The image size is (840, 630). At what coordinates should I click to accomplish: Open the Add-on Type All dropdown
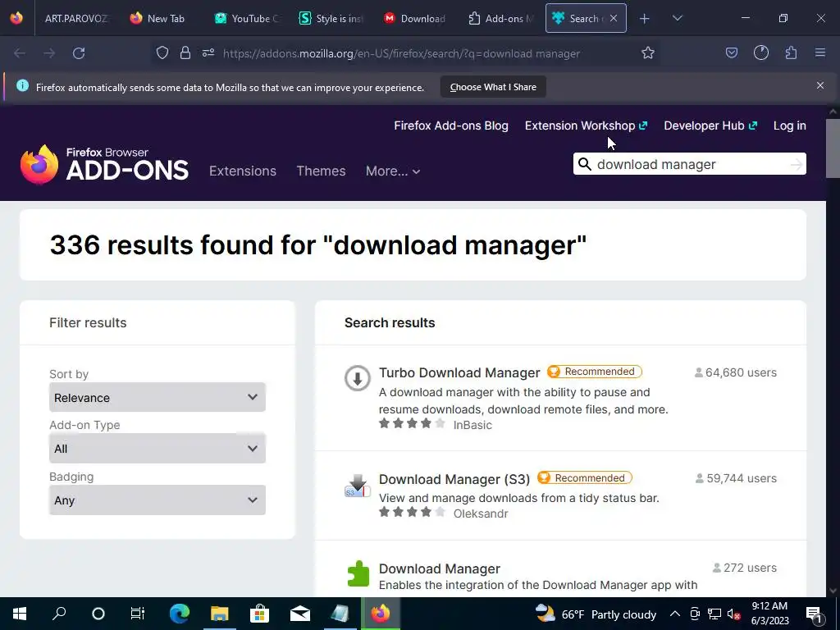coord(157,449)
